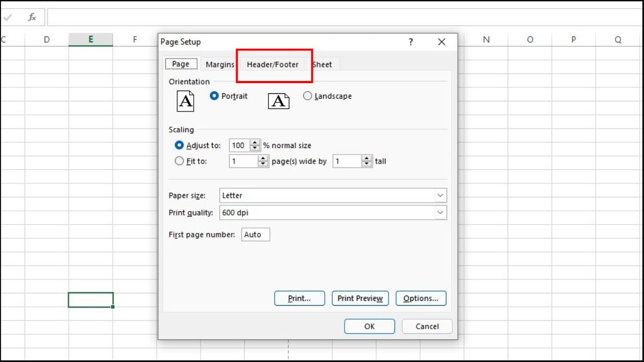Select column Q header
The image size is (644, 362).
tap(618, 39)
